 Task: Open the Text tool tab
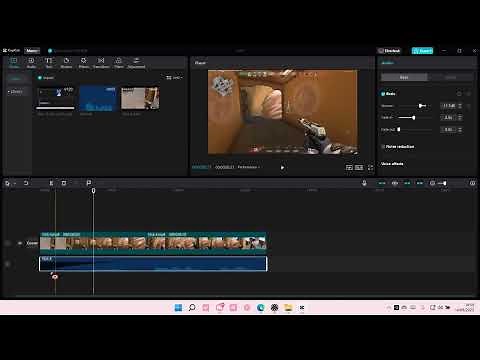(x=49, y=62)
